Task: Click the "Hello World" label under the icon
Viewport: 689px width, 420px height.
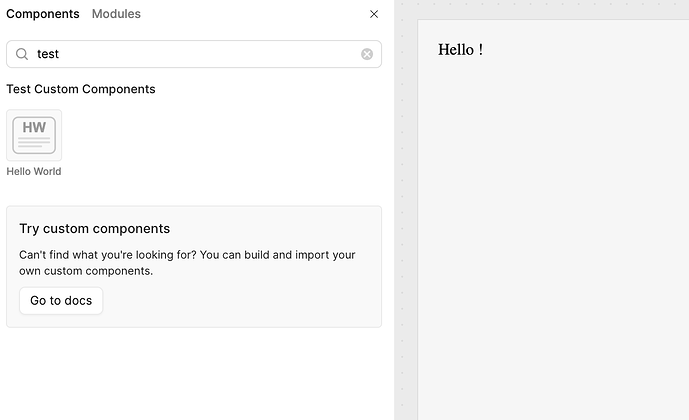Action: pyautogui.click(x=34, y=172)
